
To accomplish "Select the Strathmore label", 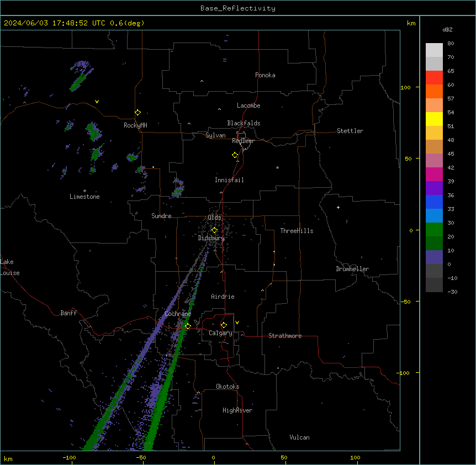I will pyautogui.click(x=285, y=336).
